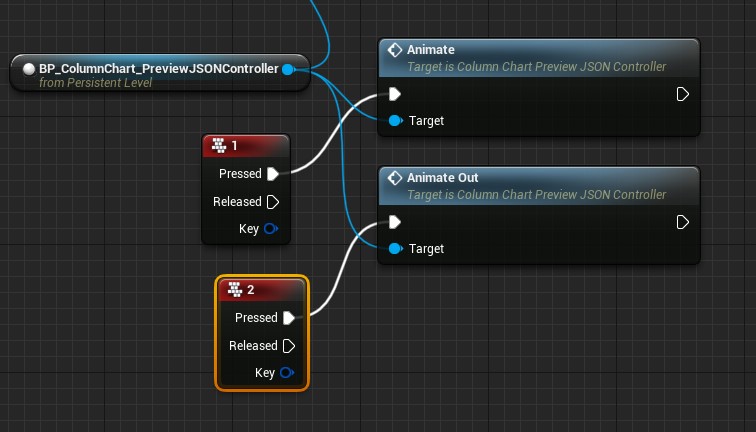The image size is (756, 432).
Task: Click the Animate Out node's target description subtitle
Action: [x=537, y=195]
